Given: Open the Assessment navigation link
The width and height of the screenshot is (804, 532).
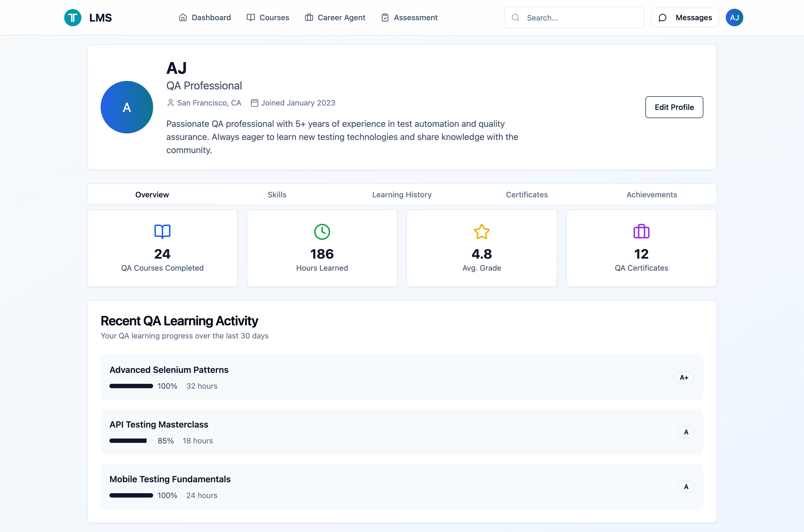Looking at the screenshot, I should click(409, 18).
